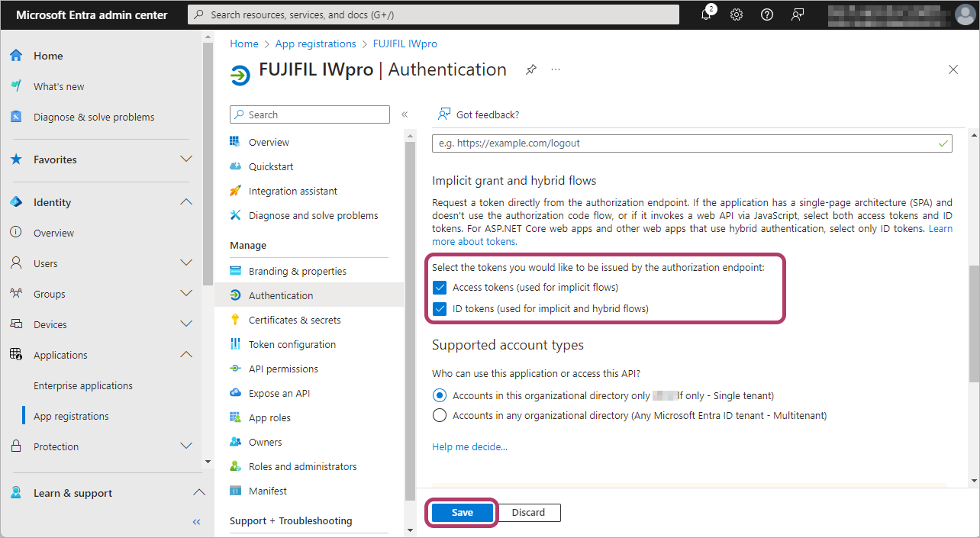Click the Expose an API cloud icon
Screen dimensions: 980x538
(235, 393)
